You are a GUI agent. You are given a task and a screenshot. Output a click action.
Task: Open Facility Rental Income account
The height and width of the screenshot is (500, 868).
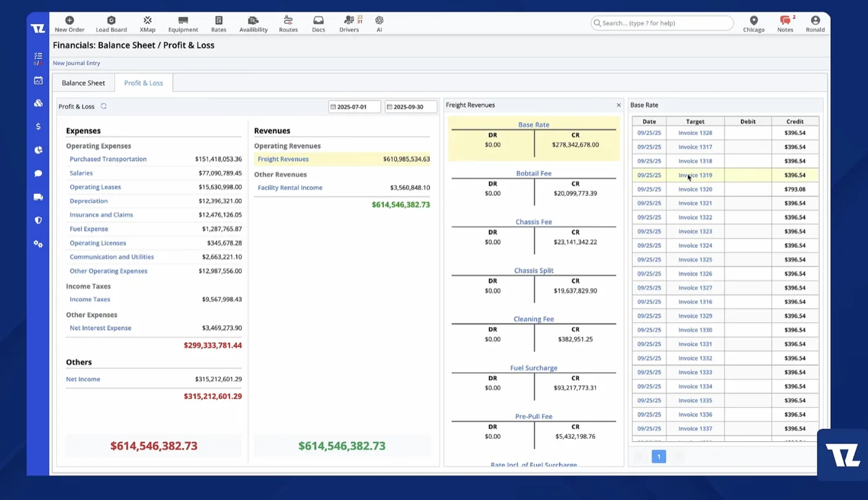click(x=290, y=188)
